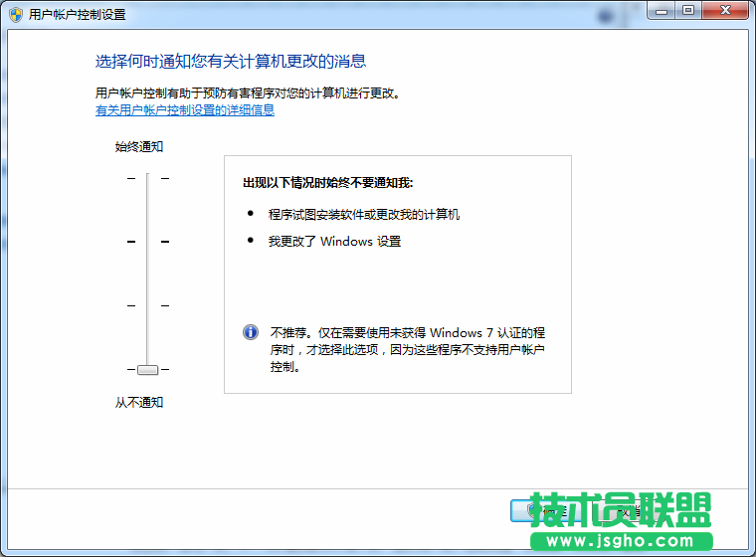The width and height of the screenshot is (756, 557).
Task: Click the window title 用户帐户控制设置
Action: 78,15
